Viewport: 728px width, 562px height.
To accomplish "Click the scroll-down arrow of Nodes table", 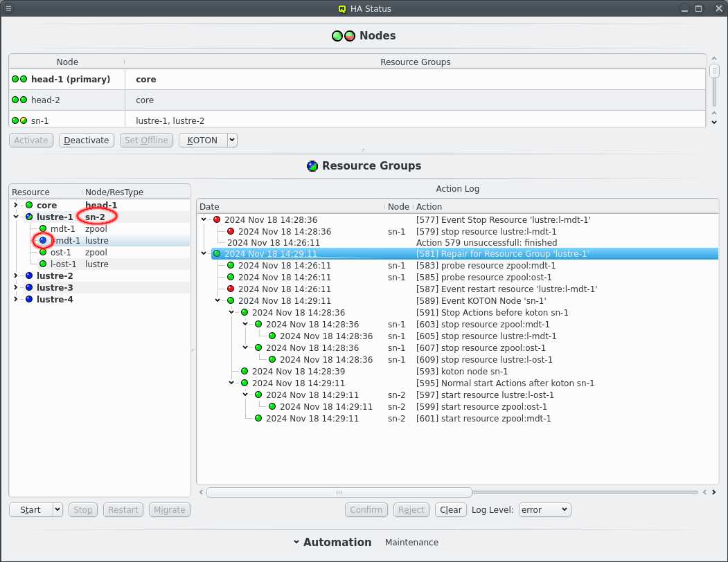I will [714, 123].
